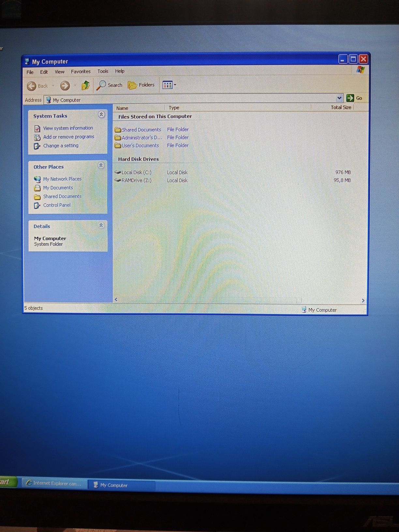Click the Forward arrow icon
The height and width of the screenshot is (532, 399).
coord(65,86)
